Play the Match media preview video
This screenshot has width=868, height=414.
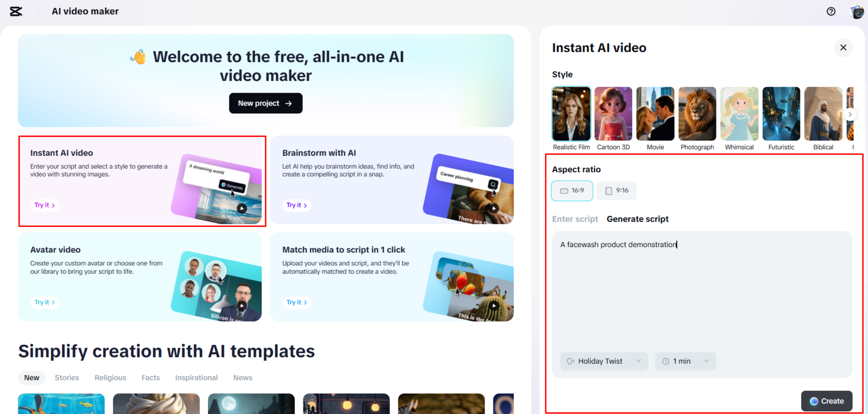click(494, 305)
